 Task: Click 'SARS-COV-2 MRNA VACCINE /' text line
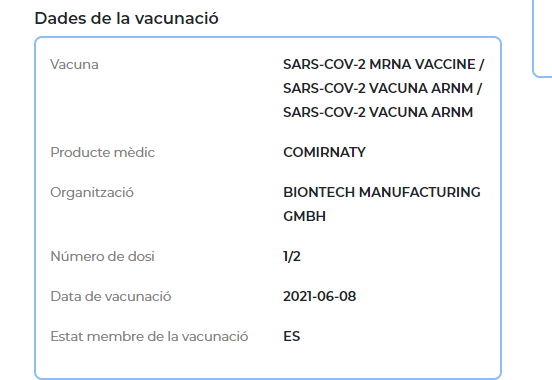384,64
